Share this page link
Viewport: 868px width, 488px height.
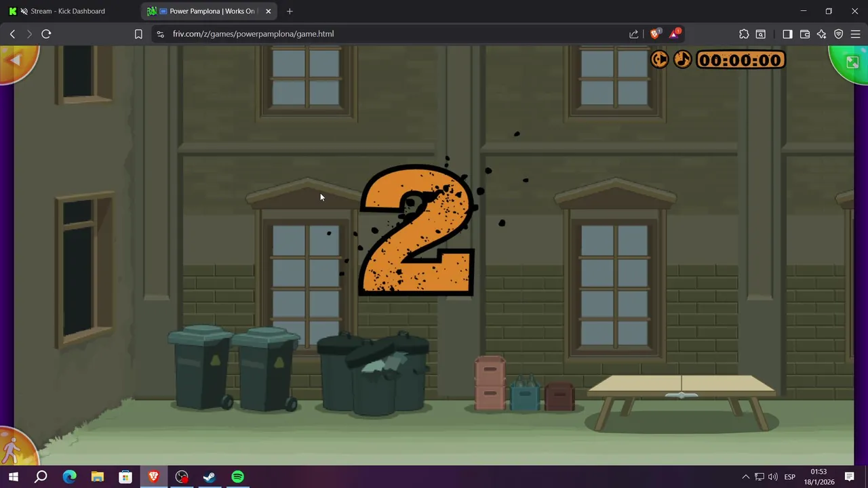pyautogui.click(x=634, y=34)
